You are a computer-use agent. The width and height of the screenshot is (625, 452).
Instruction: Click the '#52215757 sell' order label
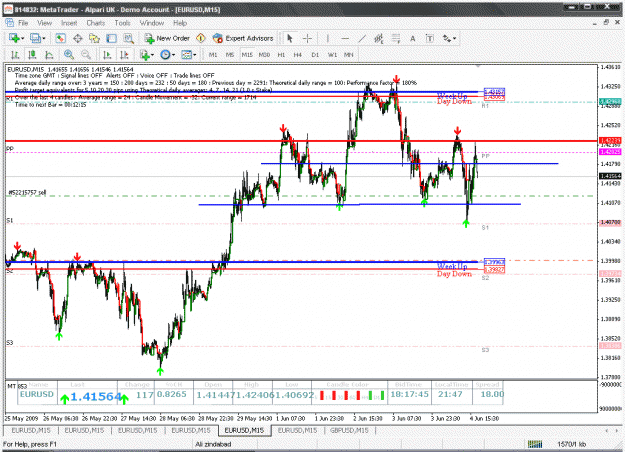pos(27,193)
